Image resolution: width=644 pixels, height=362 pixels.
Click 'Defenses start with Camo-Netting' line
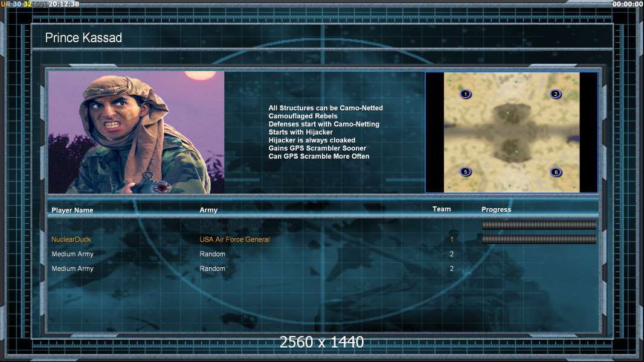coord(324,124)
